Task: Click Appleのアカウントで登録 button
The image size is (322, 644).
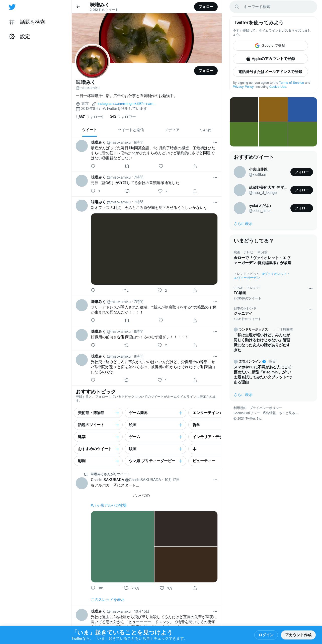Action: [x=270, y=59]
